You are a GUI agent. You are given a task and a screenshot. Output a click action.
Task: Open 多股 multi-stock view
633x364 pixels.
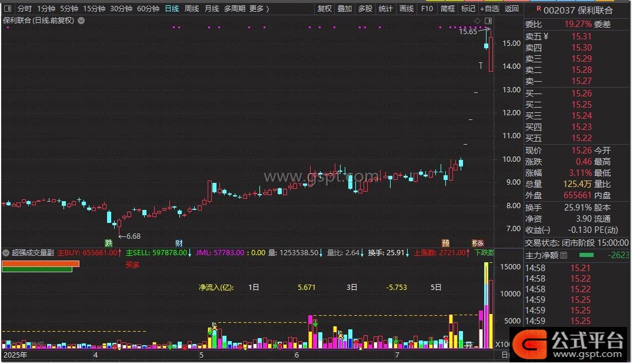coord(365,8)
